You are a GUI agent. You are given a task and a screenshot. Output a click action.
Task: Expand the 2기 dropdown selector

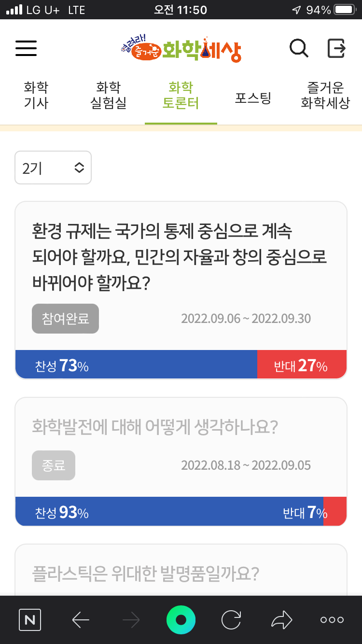click(53, 168)
